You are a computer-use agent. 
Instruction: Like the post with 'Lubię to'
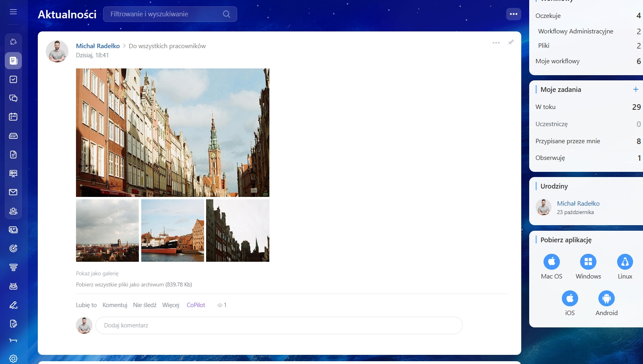86,305
